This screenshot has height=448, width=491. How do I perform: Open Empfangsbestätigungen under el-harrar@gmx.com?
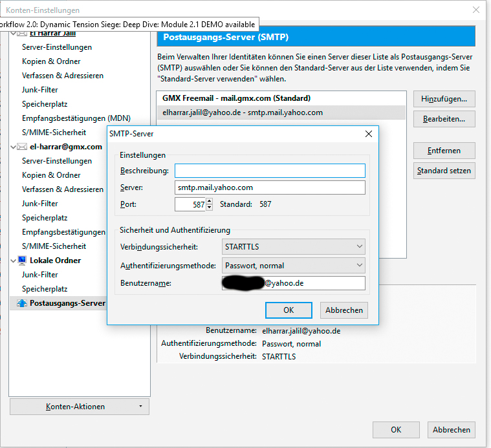point(63,232)
